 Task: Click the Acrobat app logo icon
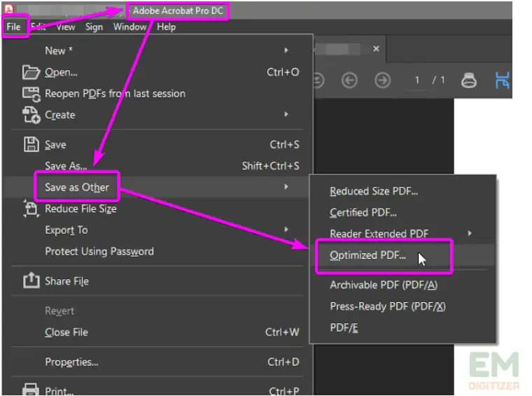coord(8,9)
